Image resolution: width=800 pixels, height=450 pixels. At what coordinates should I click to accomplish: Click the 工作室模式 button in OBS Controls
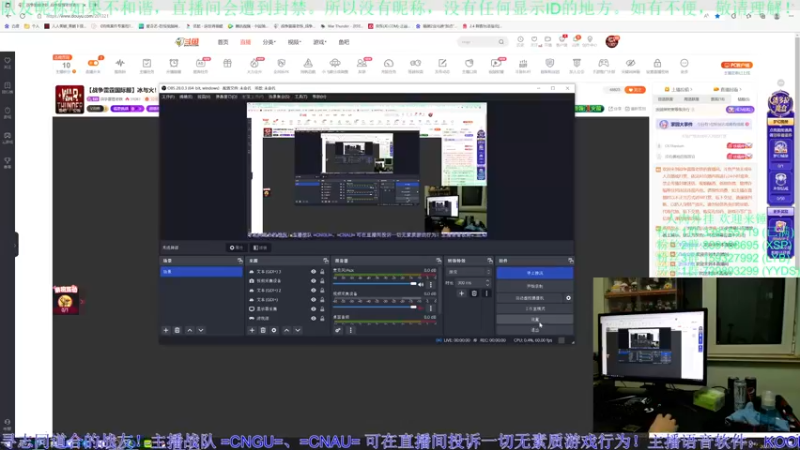[535, 309]
